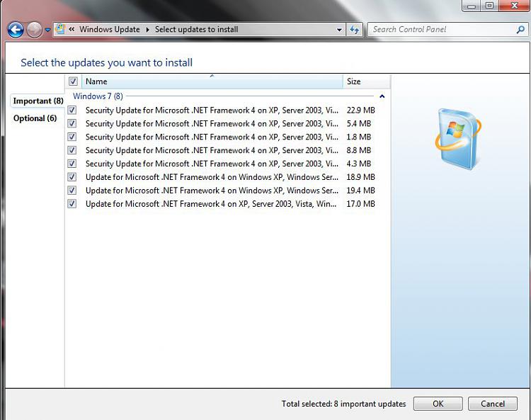Click the Cancel button
The image size is (531, 420).
pos(493,404)
